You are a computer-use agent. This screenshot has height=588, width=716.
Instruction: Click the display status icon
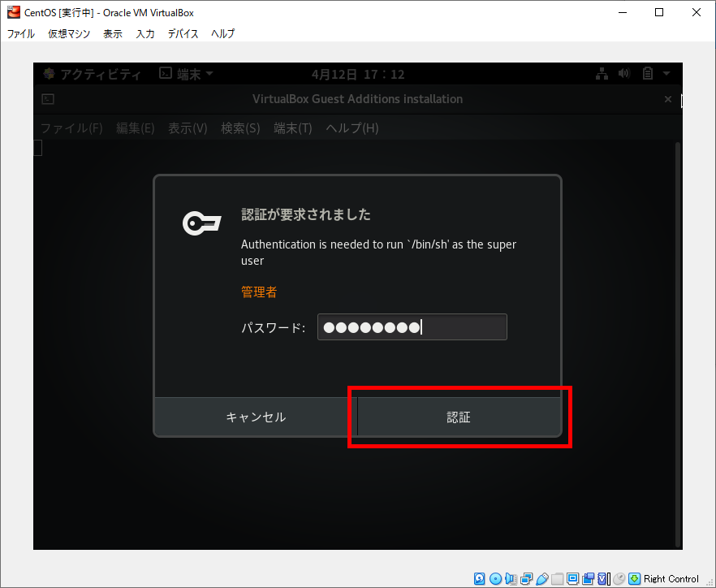coord(572,579)
